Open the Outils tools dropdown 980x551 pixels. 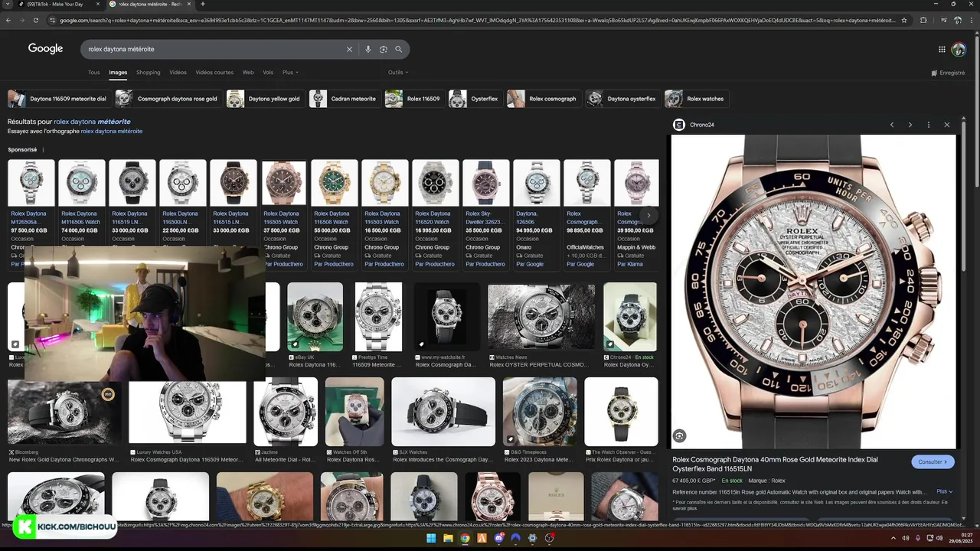[x=398, y=73]
